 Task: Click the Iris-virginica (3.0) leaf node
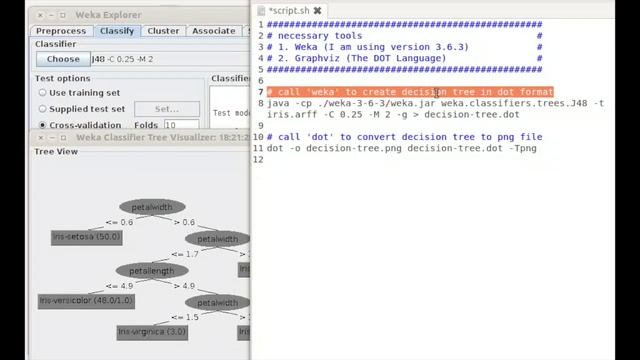tap(152, 332)
